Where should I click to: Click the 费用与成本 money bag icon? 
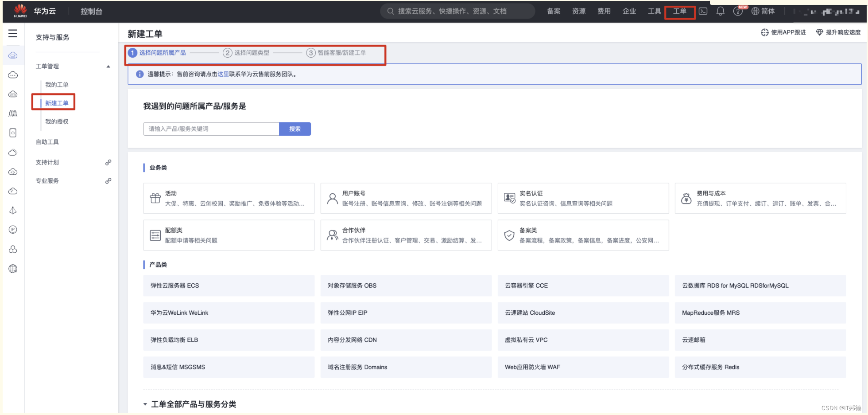point(686,198)
